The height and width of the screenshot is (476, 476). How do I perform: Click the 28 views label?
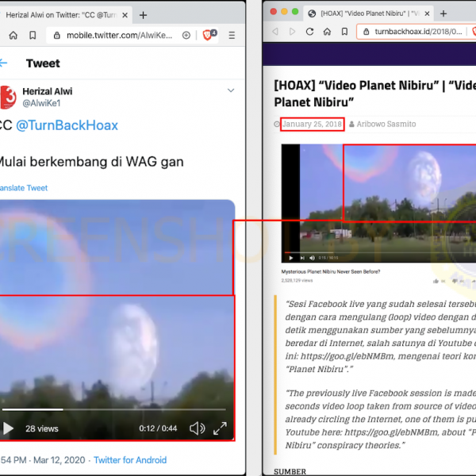pyautogui.click(x=42, y=428)
